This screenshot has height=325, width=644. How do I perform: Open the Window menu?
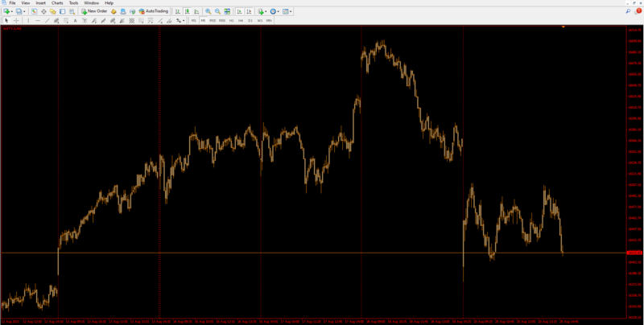pos(91,3)
